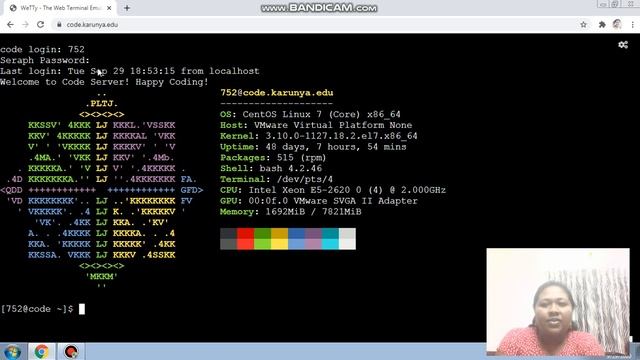Click the Bandicam recorder taskbar icon

(71, 351)
